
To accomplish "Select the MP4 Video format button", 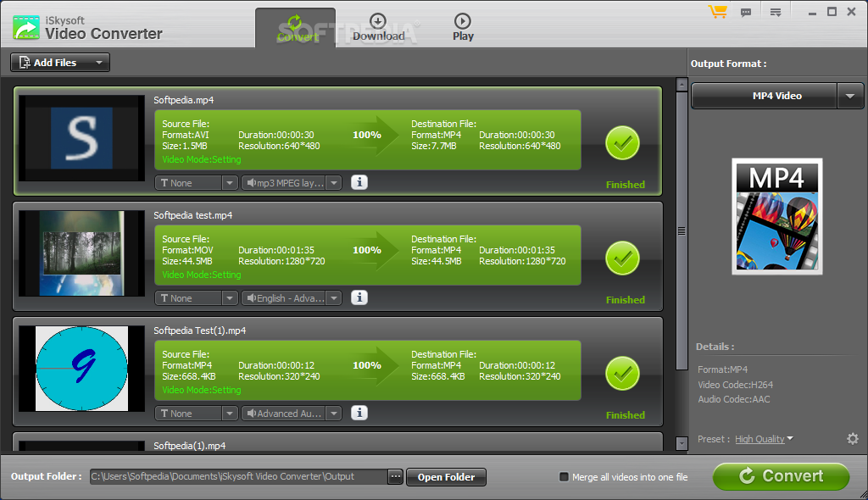I will (765, 96).
